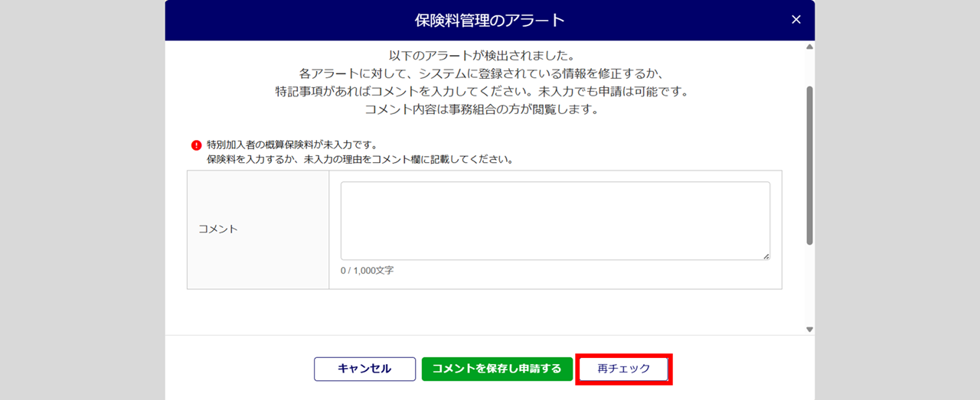Click コメントを保存し申請する button
980x400 pixels.
pos(497,369)
